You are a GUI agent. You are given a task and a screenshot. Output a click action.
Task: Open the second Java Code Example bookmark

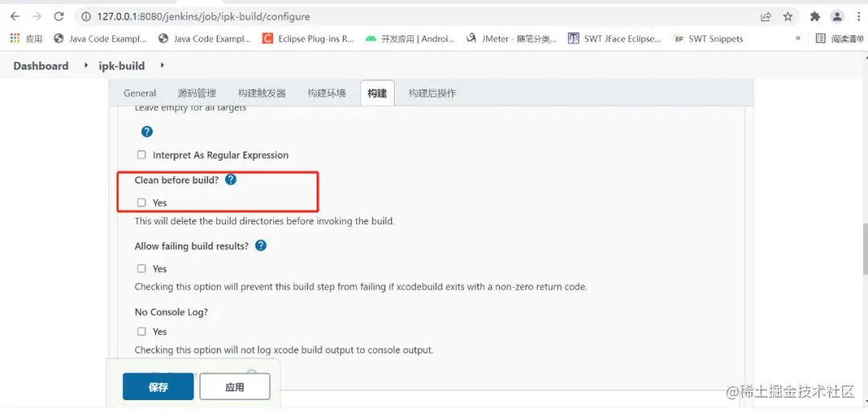tap(204, 39)
